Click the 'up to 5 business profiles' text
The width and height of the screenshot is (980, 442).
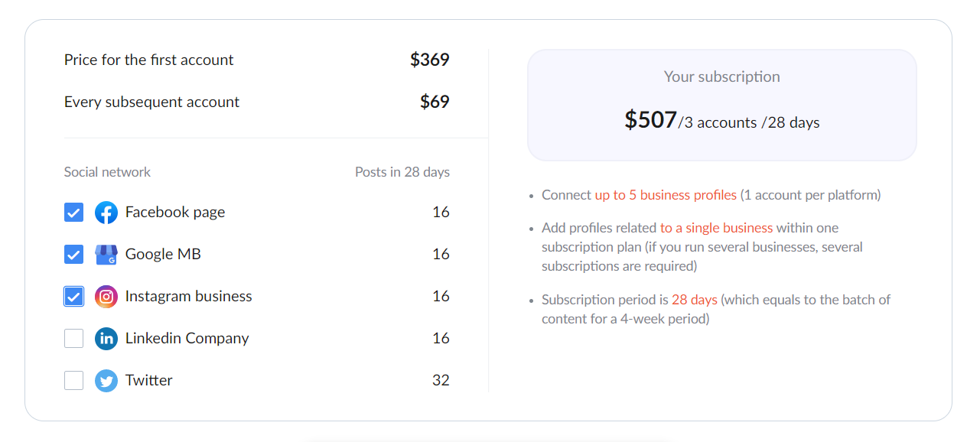pos(666,195)
